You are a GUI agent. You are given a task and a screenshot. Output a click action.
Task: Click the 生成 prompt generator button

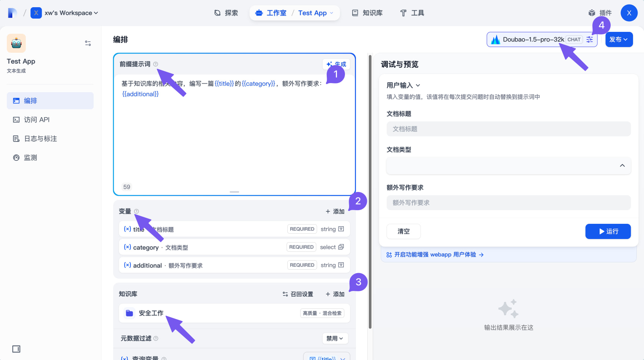[x=336, y=64]
